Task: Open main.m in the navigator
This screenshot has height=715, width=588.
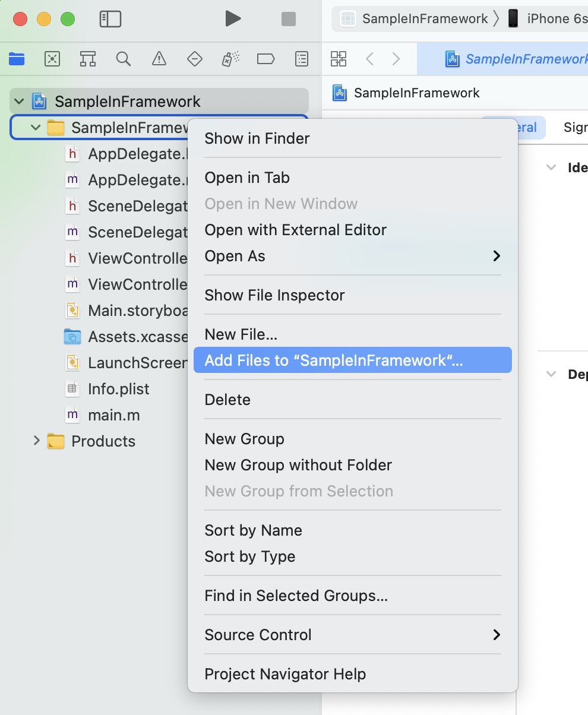Action: (x=114, y=415)
